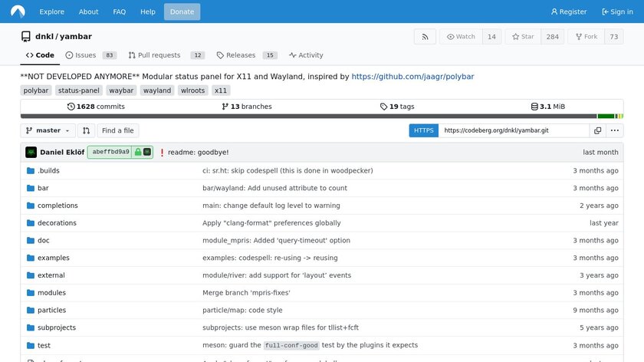This screenshot has height=362, width=644.
Task: Open the github.com/jaagr/polybar link
Action: point(412,77)
